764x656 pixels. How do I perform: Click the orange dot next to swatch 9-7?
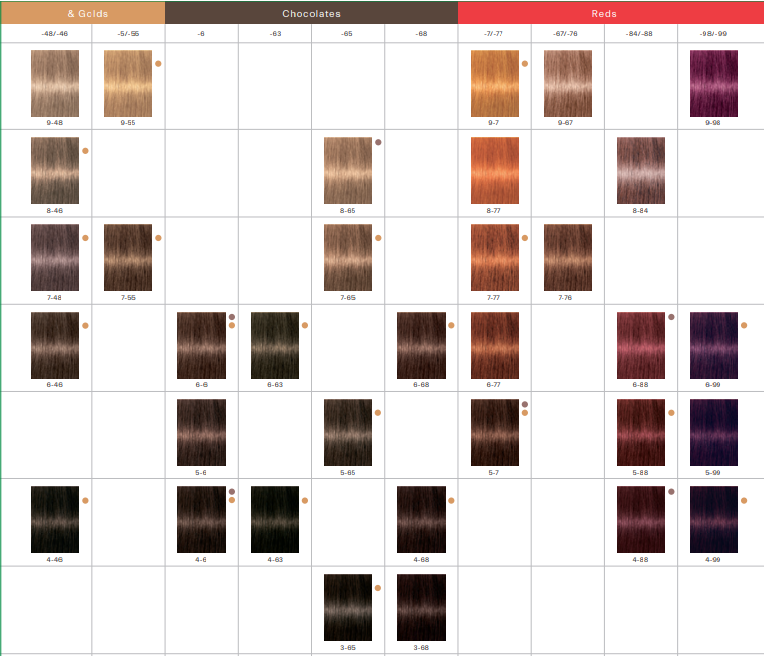pos(525,63)
